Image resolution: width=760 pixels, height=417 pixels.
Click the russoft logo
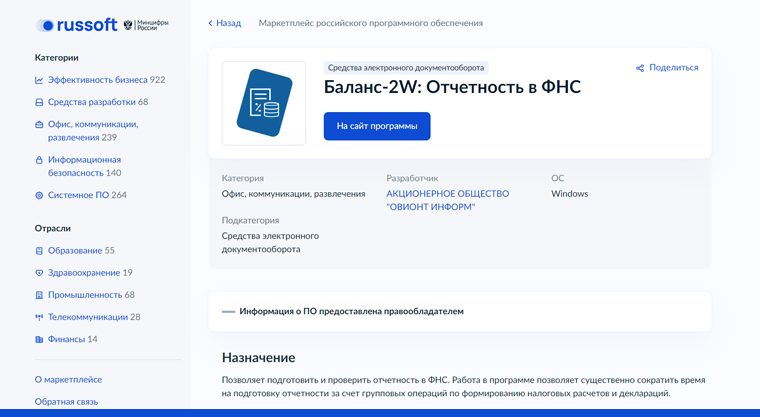[x=77, y=25]
